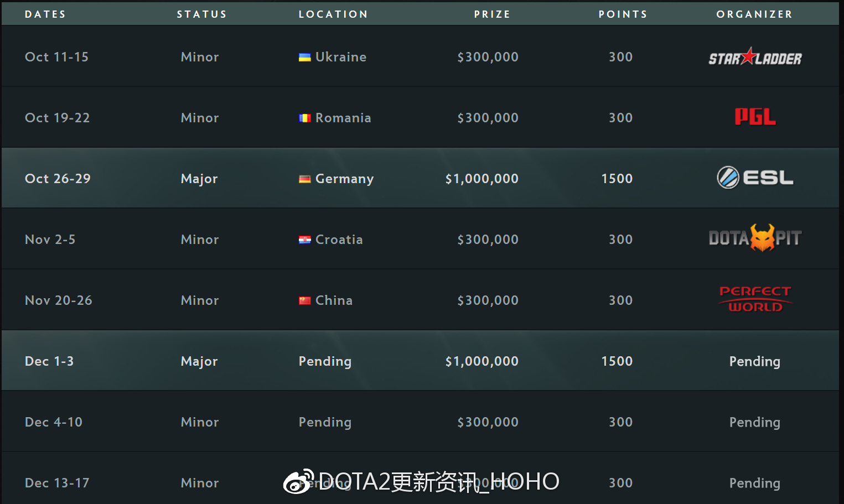Sort by the PRIZE column header
Screen dimensions: 844x504
coord(492,14)
